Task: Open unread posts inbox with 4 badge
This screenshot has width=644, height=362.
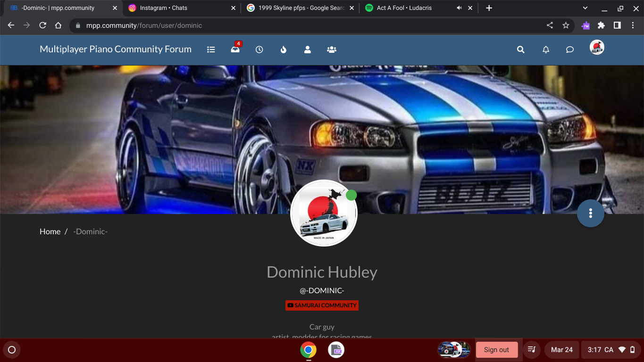Action: [x=235, y=49]
